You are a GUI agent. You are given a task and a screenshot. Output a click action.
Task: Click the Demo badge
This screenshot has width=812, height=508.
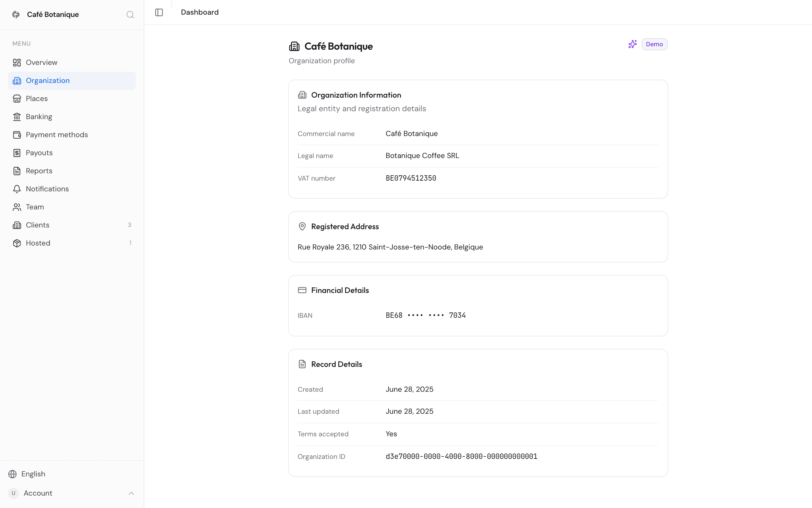coord(654,44)
